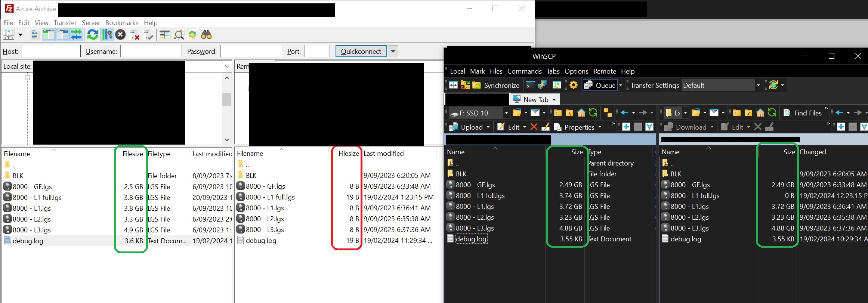Click remote select files plus icon in WinSCP

pyautogui.click(x=841, y=127)
